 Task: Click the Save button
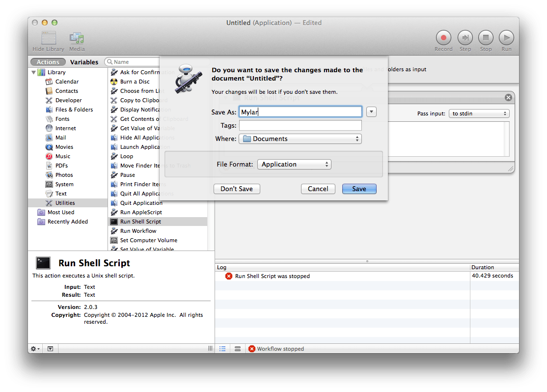pos(359,189)
